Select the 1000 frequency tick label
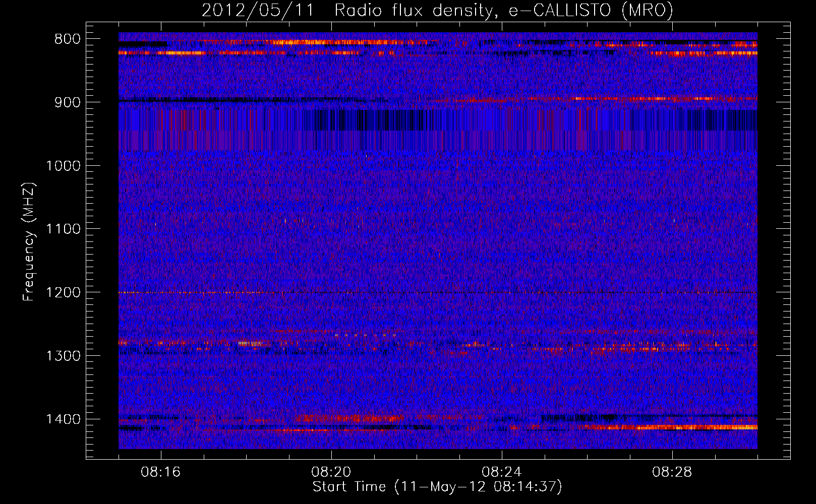This screenshot has height=504, width=816. click(x=64, y=166)
